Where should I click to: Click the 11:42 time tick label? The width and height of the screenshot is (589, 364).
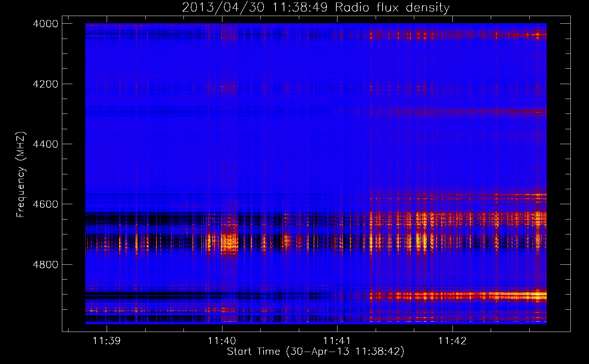(452, 341)
